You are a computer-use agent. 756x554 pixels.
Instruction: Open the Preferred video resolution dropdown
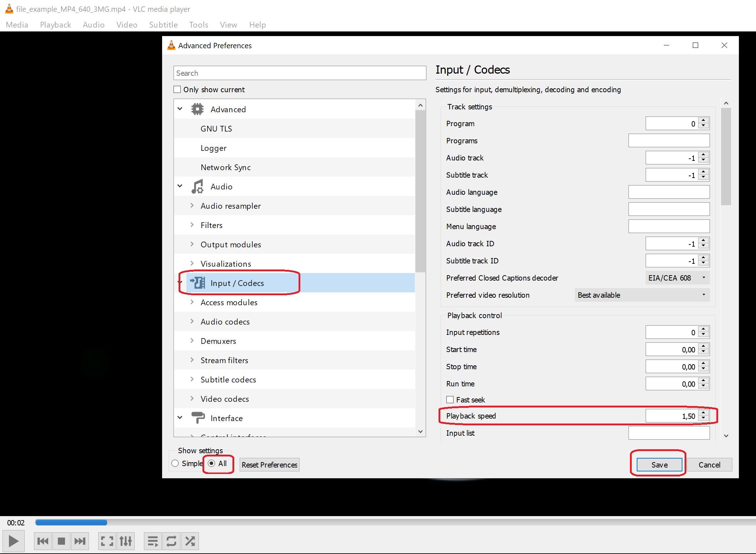pos(641,295)
